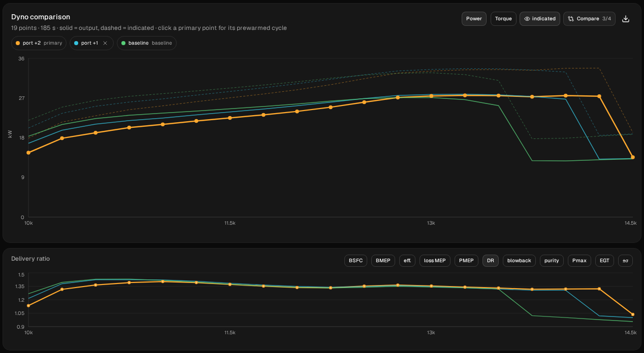Click the blue port +1 color dot

[x=76, y=43]
